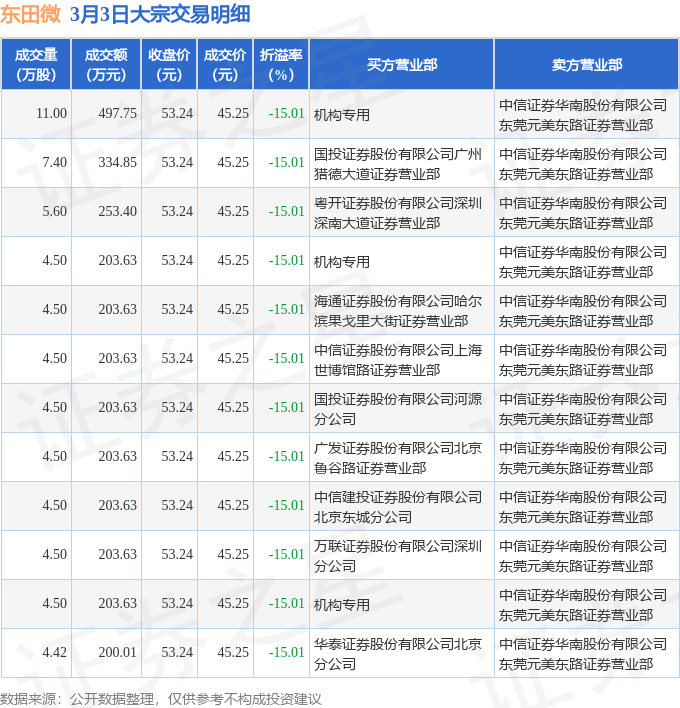
Task: Select the 成交额(万元) column header
Action: point(106,65)
